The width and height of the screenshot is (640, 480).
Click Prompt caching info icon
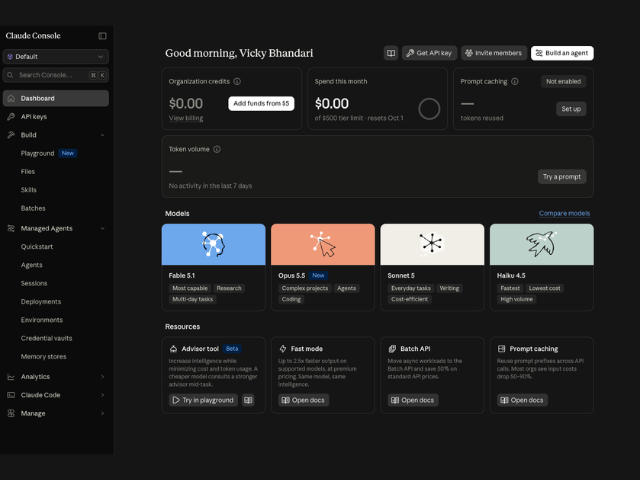(x=515, y=82)
